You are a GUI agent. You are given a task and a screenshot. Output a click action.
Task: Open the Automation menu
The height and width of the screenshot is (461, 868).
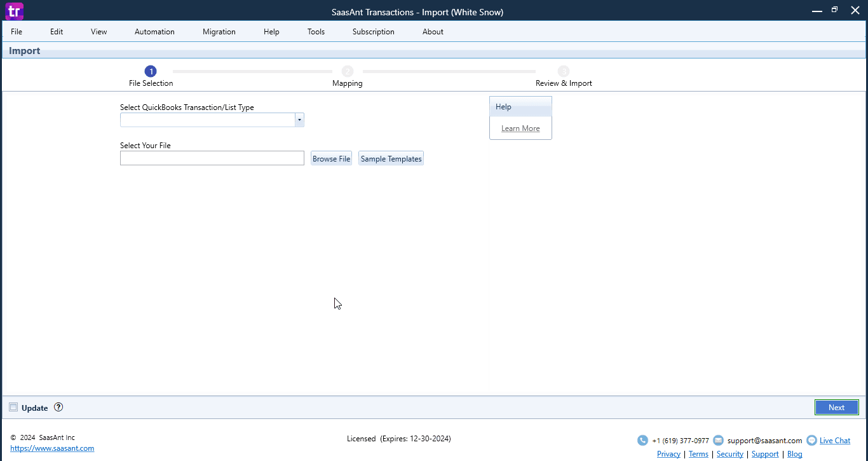[154, 32]
